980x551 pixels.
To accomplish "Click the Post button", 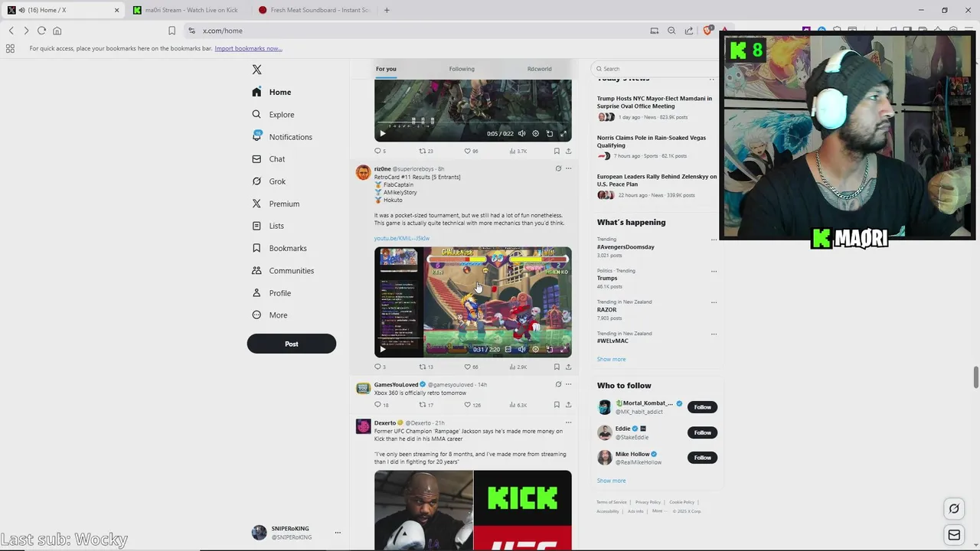I will pyautogui.click(x=291, y=344).
